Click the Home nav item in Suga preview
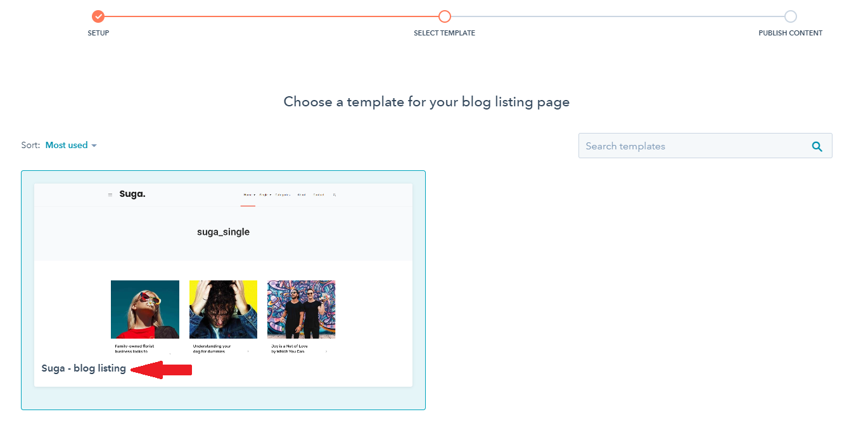 pos(248,195)
